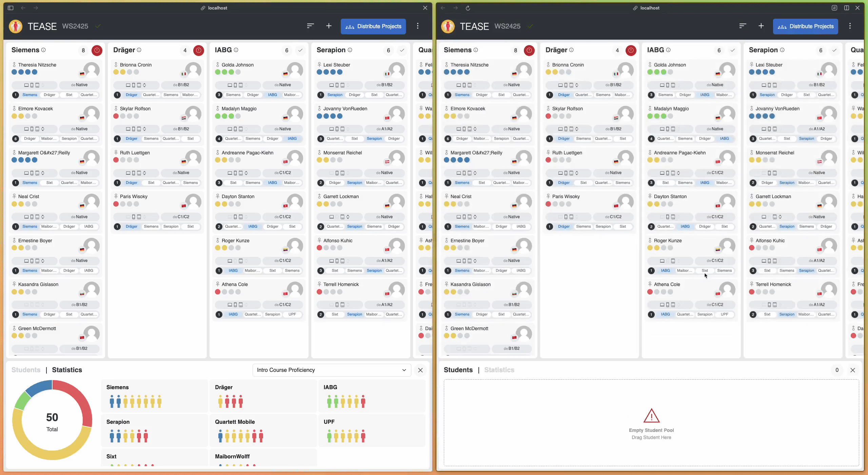This screenshot has width=868, height=475.
Task: Click Distribute Projects button in right window
Action: point(805,26)
